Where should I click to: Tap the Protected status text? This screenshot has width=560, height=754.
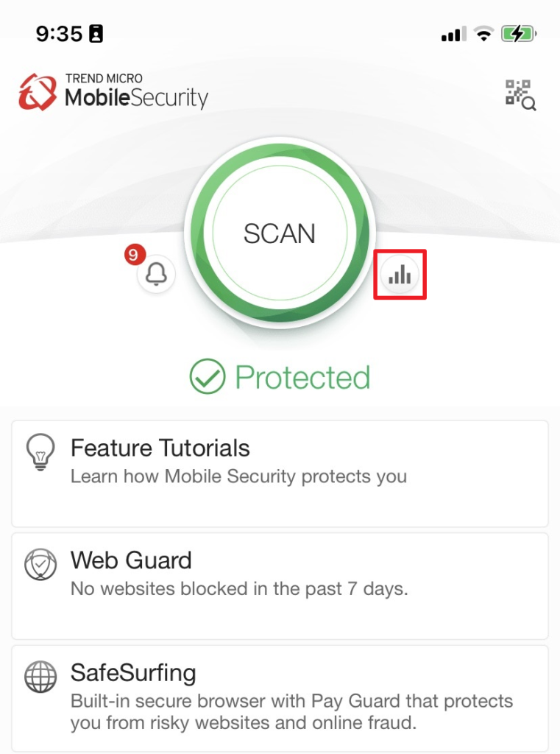pos(303,378)
